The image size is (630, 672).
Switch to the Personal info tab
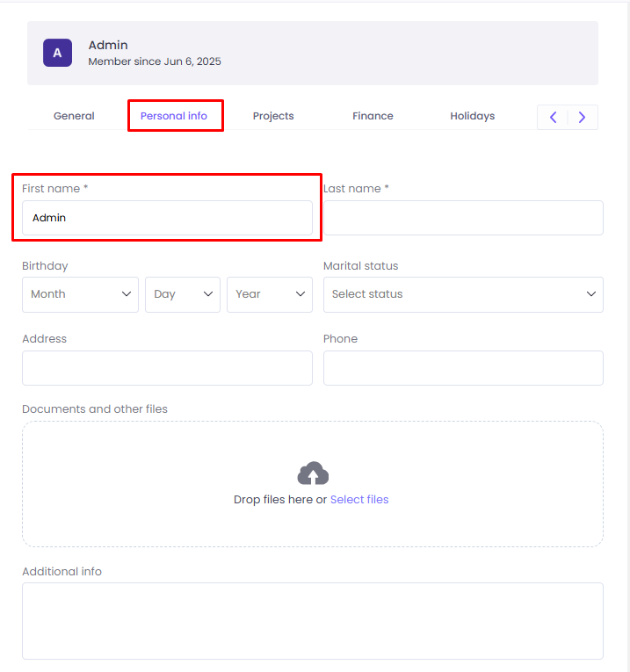click(x=174, y=116)
